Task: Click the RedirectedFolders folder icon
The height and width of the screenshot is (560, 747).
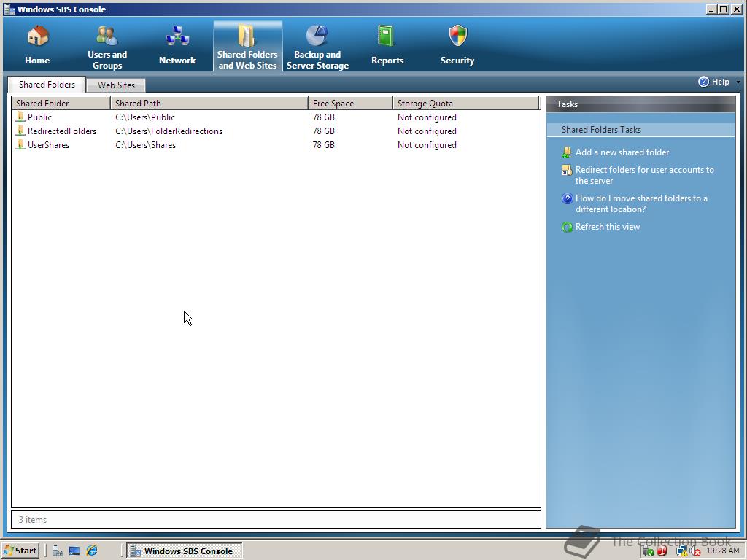Action: pyautogui.click(x=20, y=131)
